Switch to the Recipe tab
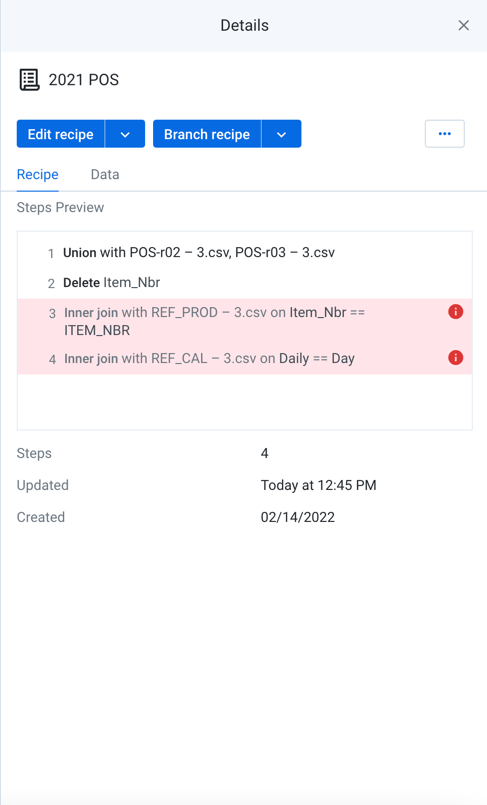The image size is (487, 805). (37, 175)
